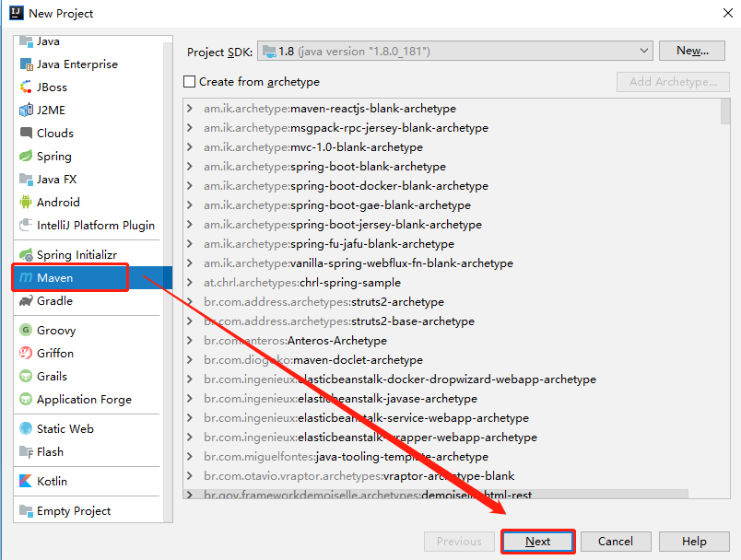Expand elasticbeanstalk-service-webapp-archetype node
The image size is (741, 560).
tap(190, 418)
